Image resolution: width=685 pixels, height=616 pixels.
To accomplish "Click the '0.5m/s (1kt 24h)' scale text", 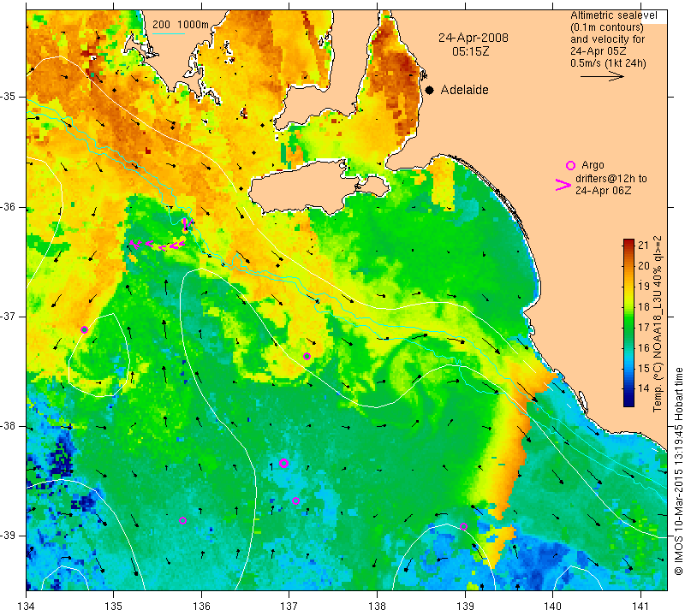I will tap(608, 62).
